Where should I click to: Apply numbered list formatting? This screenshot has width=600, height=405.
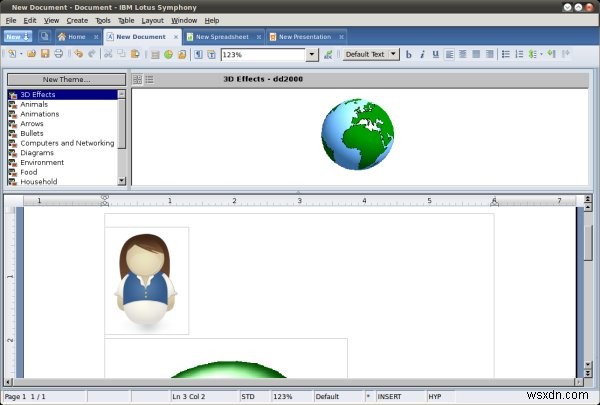(x=519, y=54)
